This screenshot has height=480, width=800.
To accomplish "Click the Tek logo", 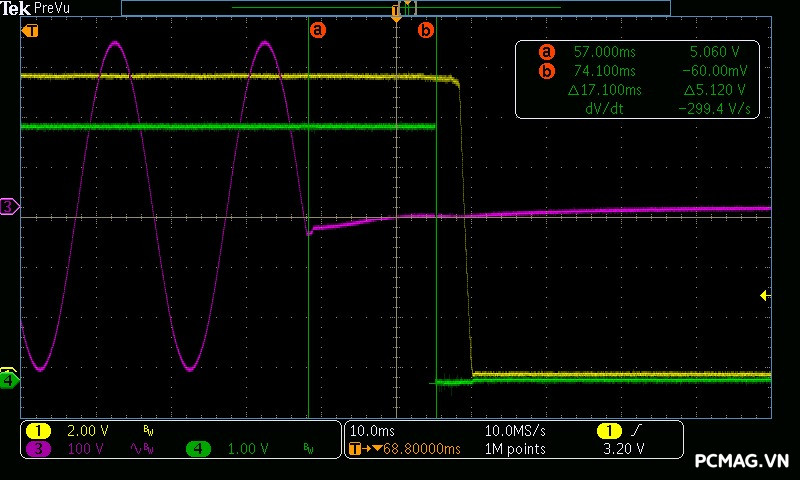I will click(17, 8).
